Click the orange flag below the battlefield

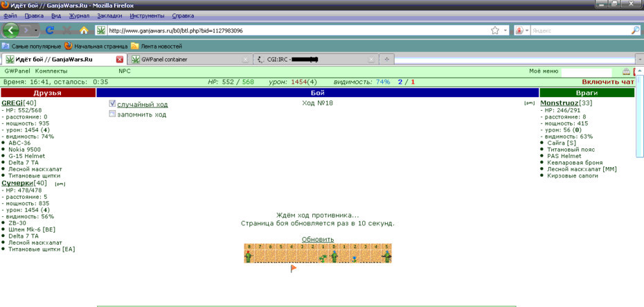tap(293, 268)
